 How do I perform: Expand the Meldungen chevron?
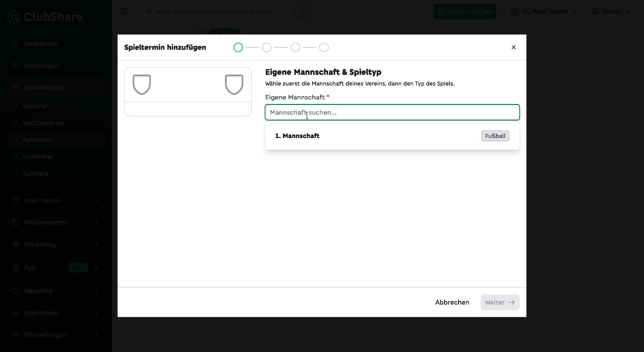tap(96, 66)
